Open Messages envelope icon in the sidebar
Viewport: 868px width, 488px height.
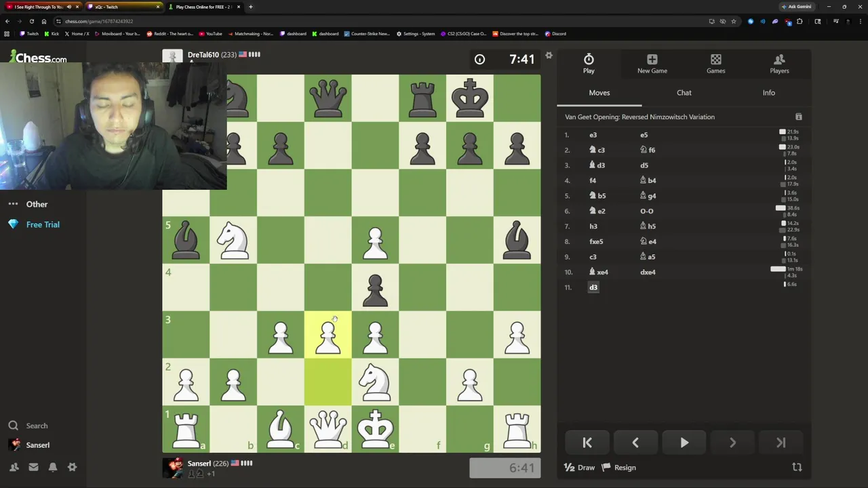tap(33, 467)
